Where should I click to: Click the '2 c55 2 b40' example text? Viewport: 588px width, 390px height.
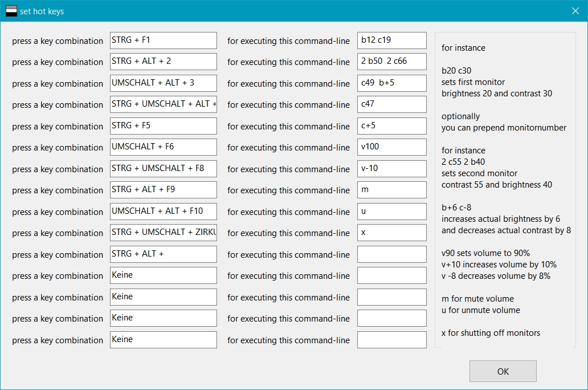(x=463, y=162)
